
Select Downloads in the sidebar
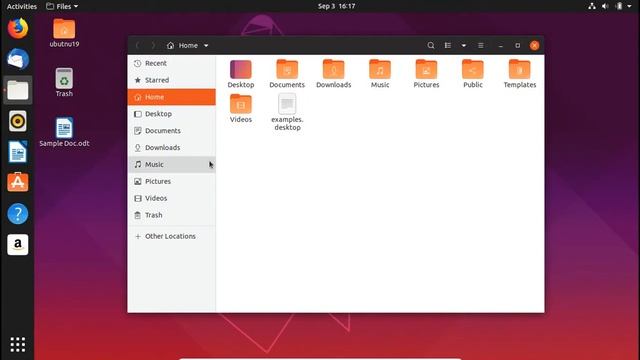tap(171, 147)
